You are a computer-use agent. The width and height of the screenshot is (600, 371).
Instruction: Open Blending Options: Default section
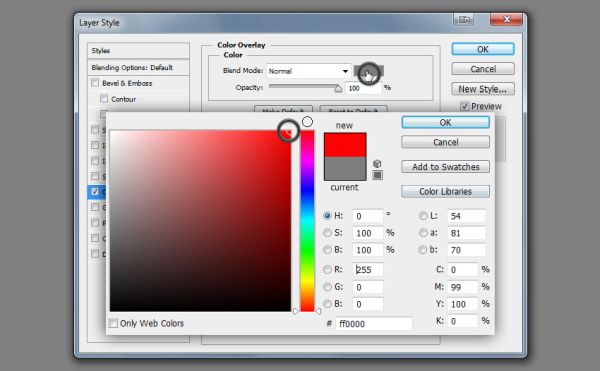139,67
